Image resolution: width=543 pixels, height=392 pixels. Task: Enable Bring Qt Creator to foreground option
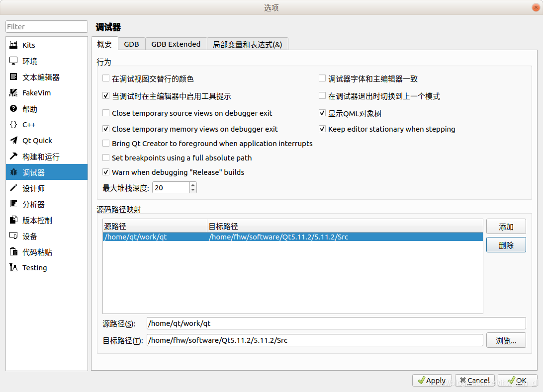point(106,143)
